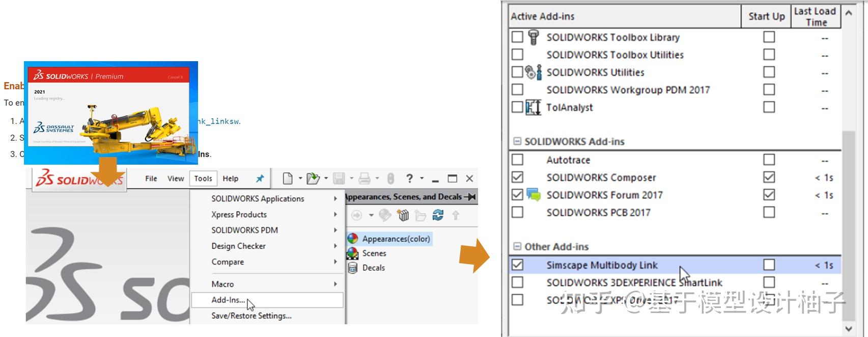Screen dimensions: 868x337
Task: Enable SOLIDWORKS Toolbox Utilities add-in checkbox
Action: point(517,54)
